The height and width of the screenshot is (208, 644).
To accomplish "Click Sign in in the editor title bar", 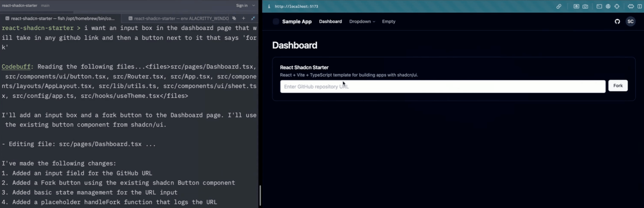I will (242, 5).
